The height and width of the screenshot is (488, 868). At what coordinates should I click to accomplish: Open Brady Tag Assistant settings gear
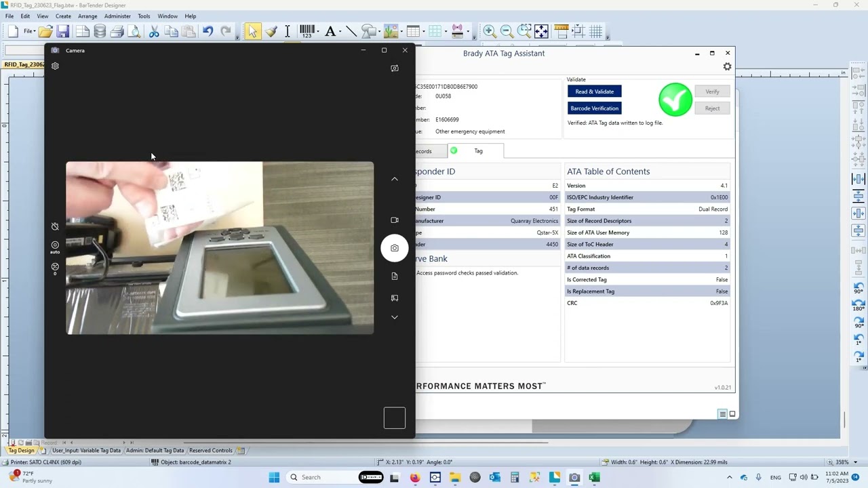[x=727, y=66]
